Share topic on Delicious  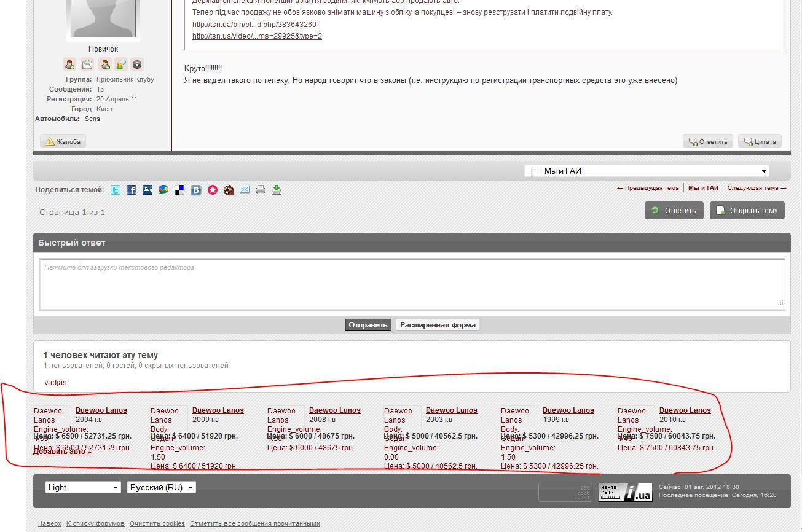(x=179, y=190)
